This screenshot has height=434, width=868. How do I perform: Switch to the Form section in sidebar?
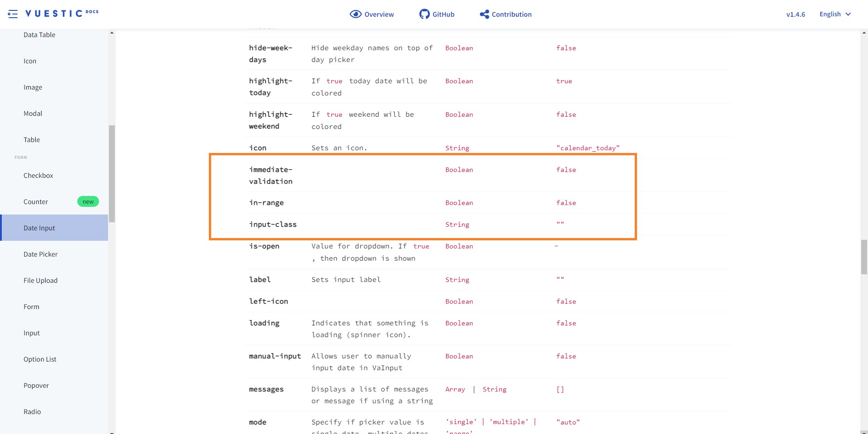coord(31,306)
